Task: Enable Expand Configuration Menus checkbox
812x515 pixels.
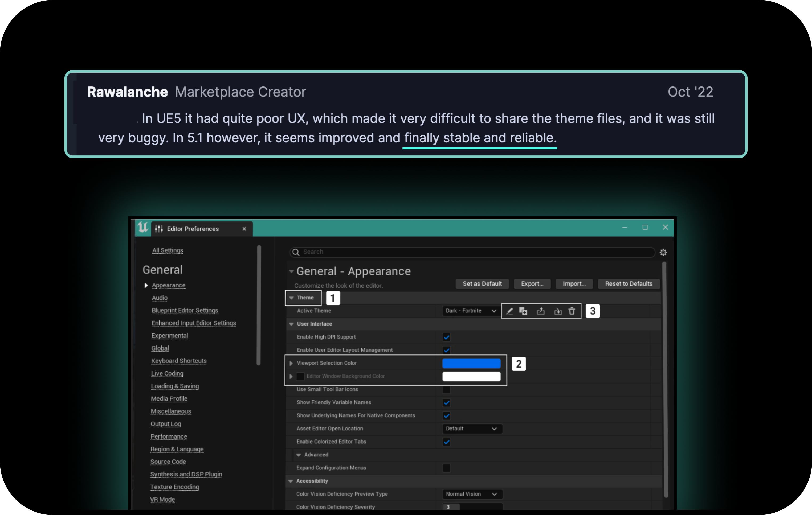Action: pyautogui.click(x=446, y=468)
